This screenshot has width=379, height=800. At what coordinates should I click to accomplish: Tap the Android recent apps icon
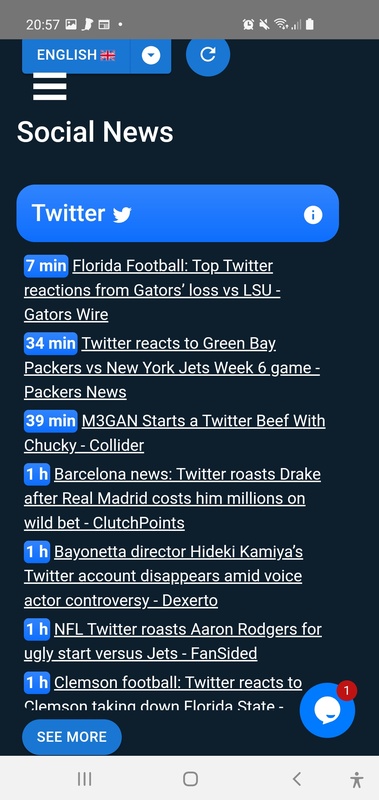(85, 779)
